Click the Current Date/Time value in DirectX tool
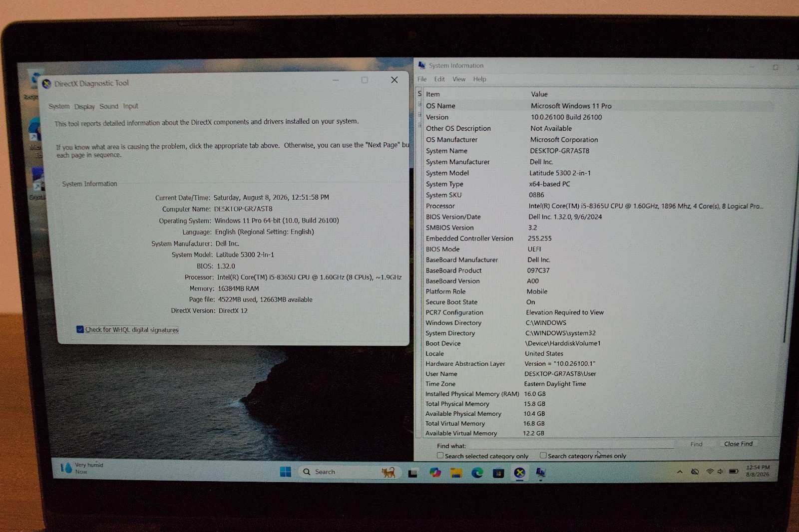The image size is (799, 532). click(271, 198)
